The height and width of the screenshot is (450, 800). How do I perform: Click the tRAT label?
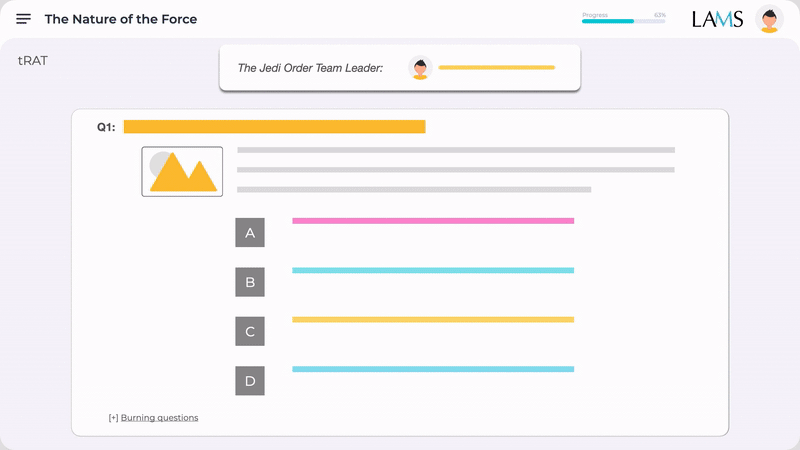pos(33,61)
